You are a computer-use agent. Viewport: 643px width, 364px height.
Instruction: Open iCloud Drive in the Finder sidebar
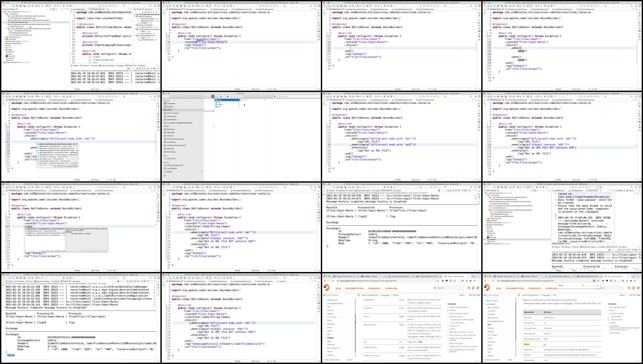tap(171, 159)
